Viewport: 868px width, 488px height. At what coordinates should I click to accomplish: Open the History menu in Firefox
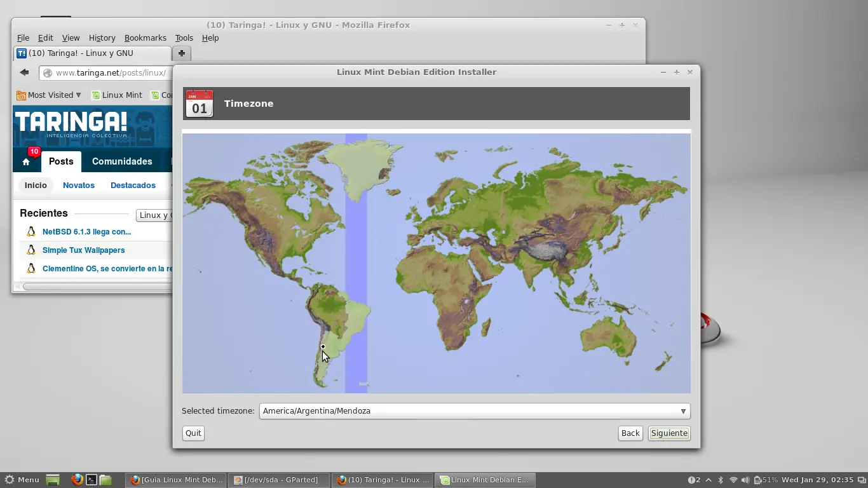pyautogui.click(x=102, y=38)
